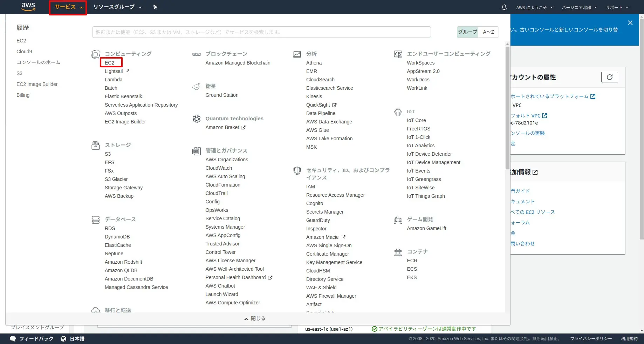Open Amazon GameLift service

pyautogui.click(x=426, y=228)
